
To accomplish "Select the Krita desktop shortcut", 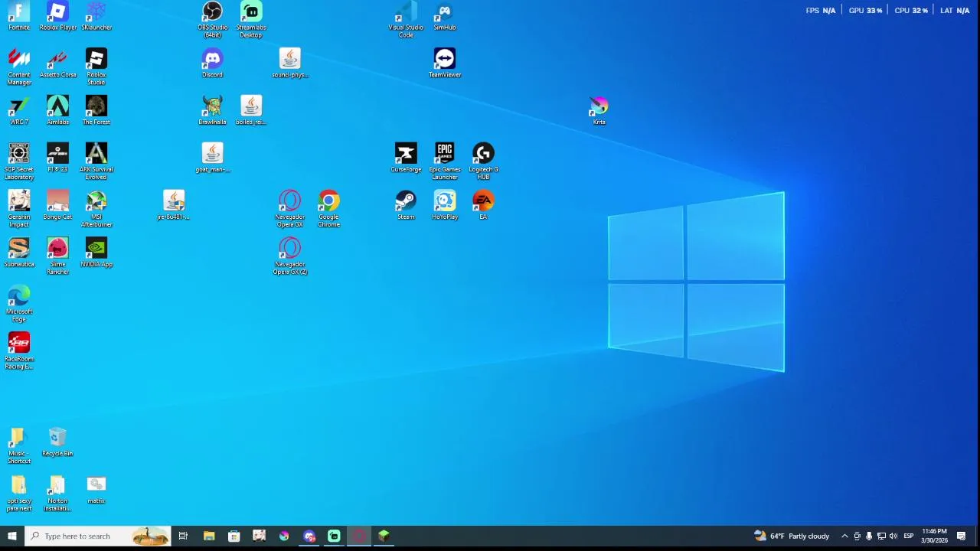I will click(599, 111).
